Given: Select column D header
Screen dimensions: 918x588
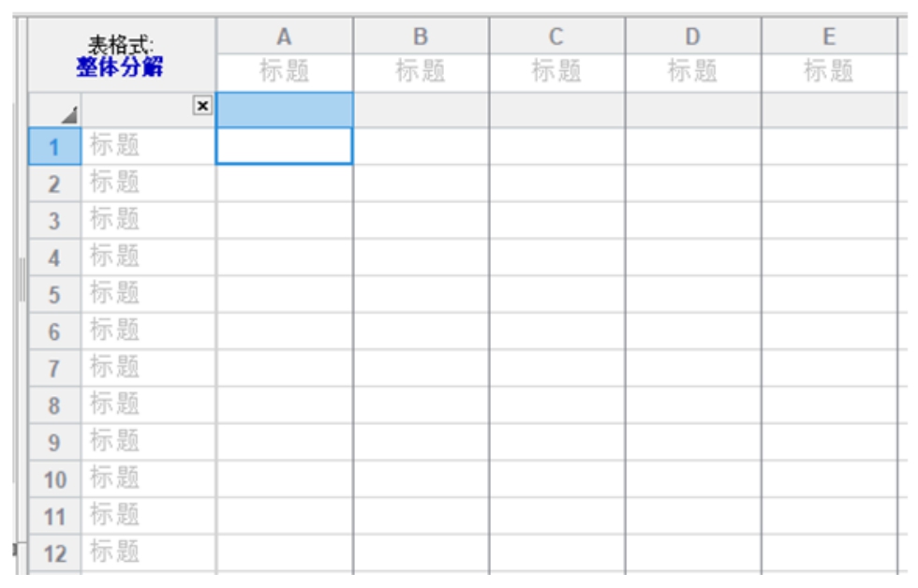Looking at the screenshot, I should point(693,37).
